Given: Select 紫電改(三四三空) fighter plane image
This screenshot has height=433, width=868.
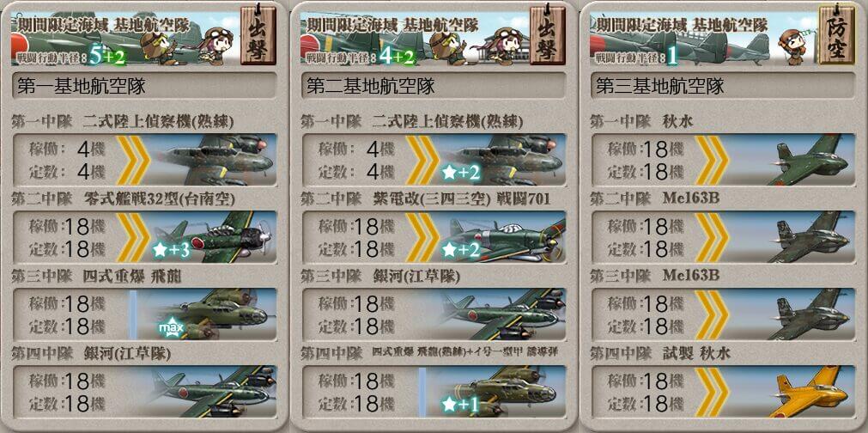Looking at the screenshot, I should pyautogui.click(x=504, y=237).
